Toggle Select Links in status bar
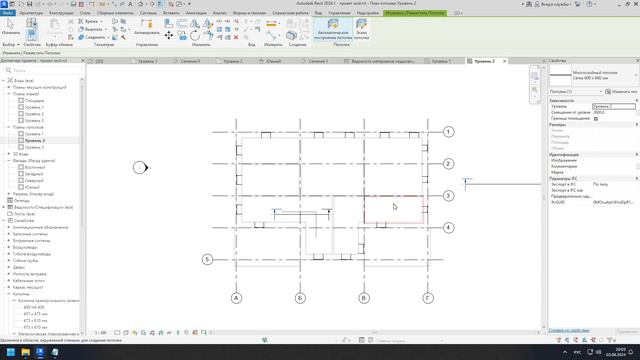Image resolution: width=640 pixels, height=360 pixels. pos(559,340)
